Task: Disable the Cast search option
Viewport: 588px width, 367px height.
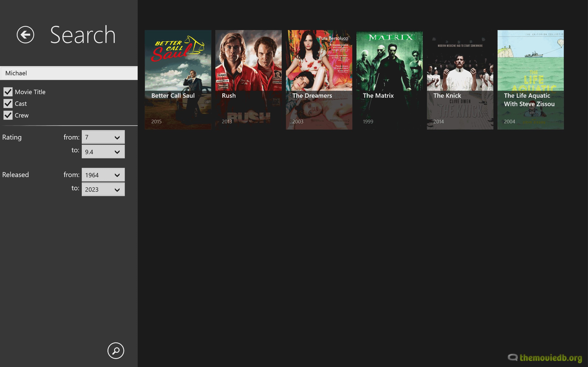Action: tap(8, 103)
